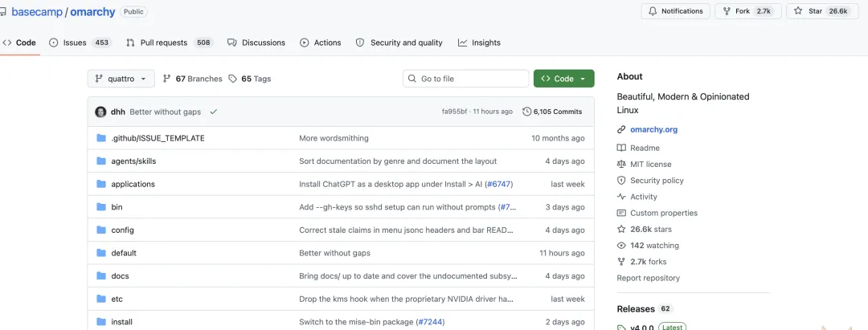Open the etc folder

[117, 299]
